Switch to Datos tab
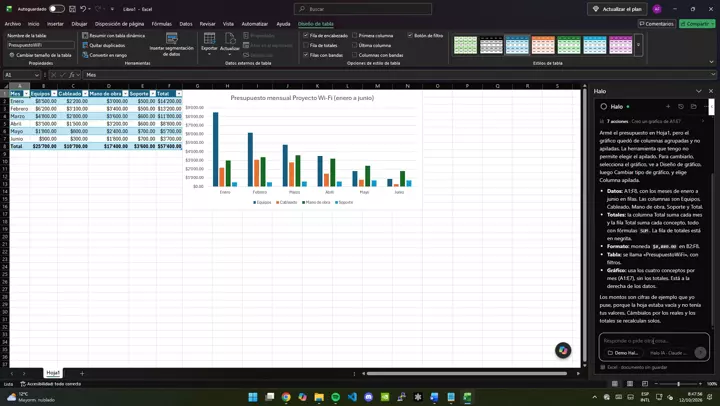 tap(186, 24)
